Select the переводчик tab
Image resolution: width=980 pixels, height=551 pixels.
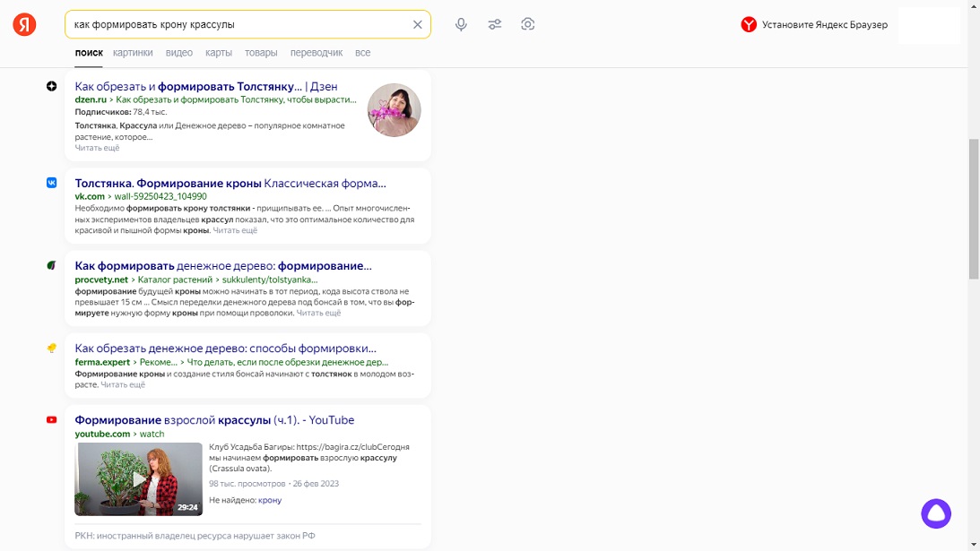(316, 53)
